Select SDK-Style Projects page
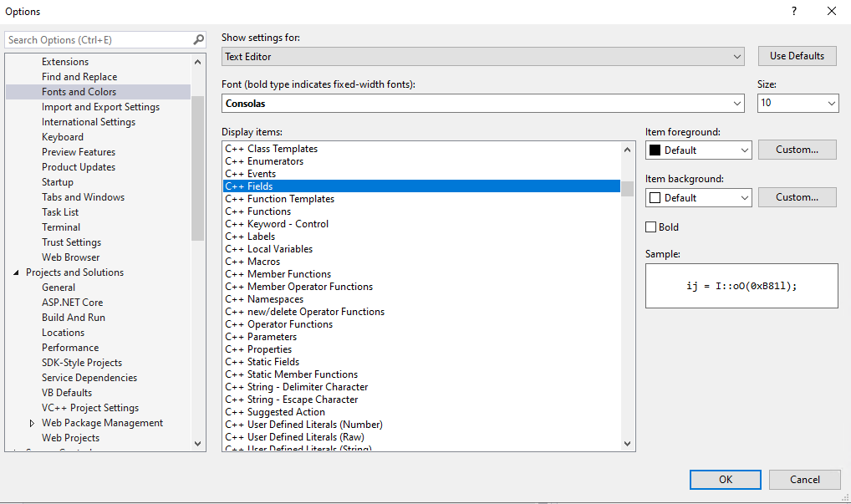The image size is (851, 504). point(81,363)
